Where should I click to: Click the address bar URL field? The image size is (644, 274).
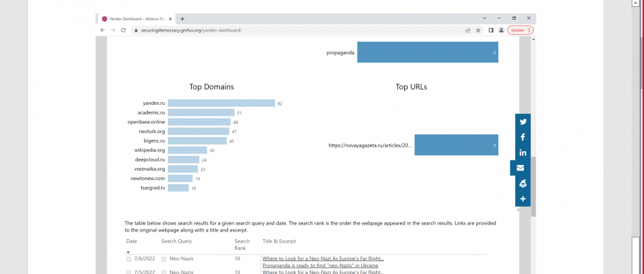pyautogui.click(x=300, y=30)
